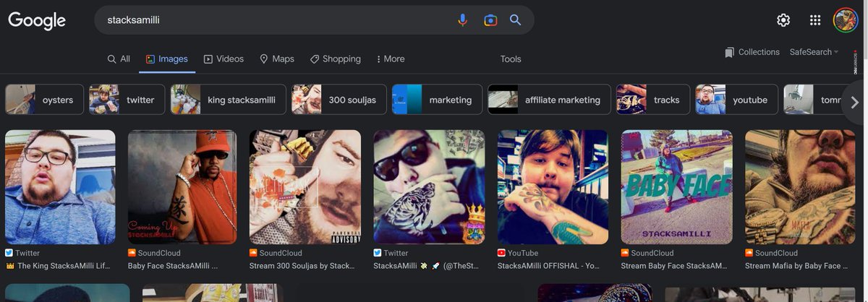868x302 pixels.
Task: Click 'Stream Mafia by Baby Face' caption
Action: (x=795, y=266)
